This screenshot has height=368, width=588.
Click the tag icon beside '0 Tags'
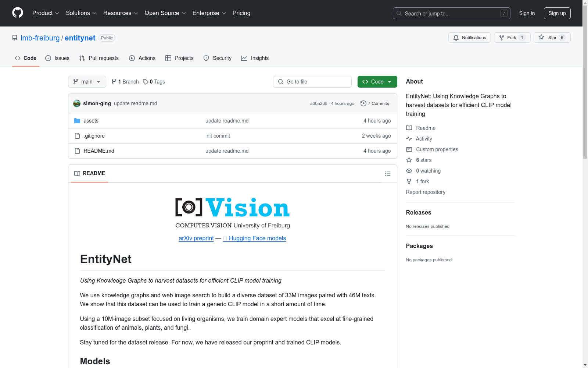click(x=146, y=82)
